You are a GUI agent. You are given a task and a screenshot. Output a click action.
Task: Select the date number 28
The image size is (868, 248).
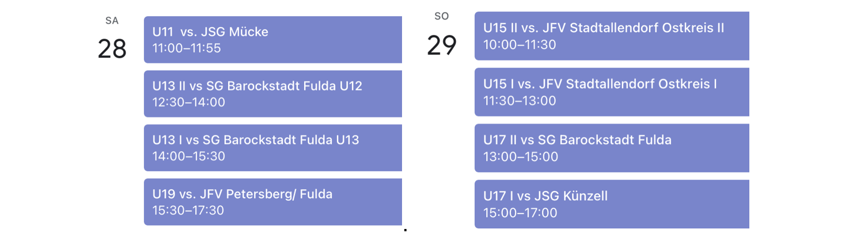tap(112, 49)
